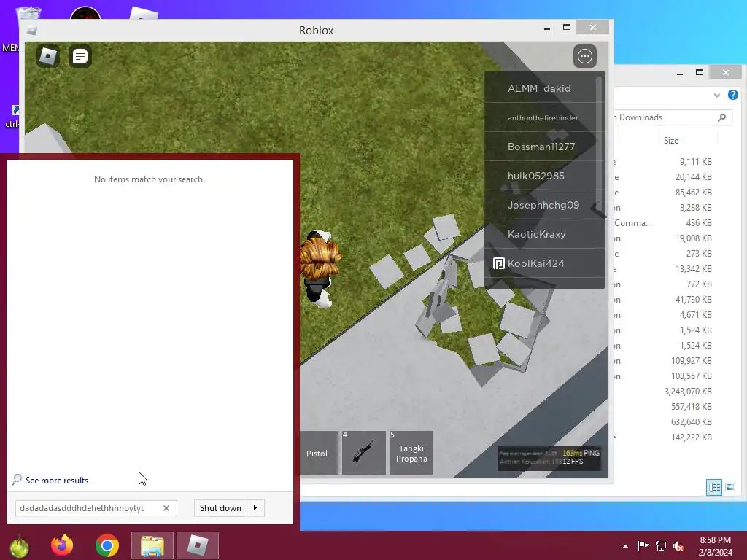Select the file sized 273 KB

pyautogui.click(x=699, y=253)
